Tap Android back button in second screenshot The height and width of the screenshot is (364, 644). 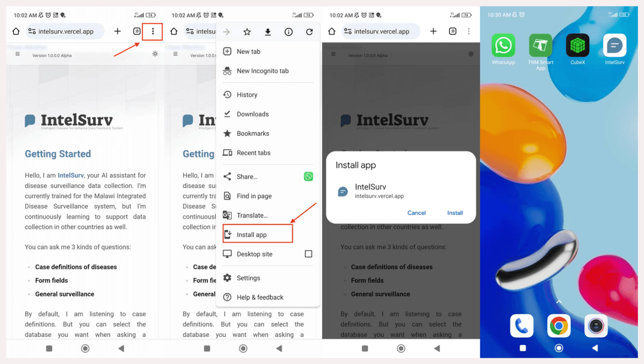pos(279,348)
